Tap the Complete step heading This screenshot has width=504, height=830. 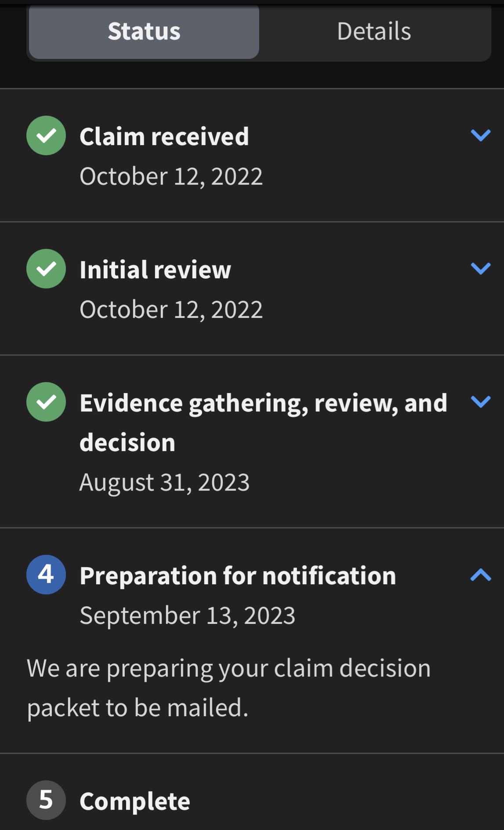point(135,801)
